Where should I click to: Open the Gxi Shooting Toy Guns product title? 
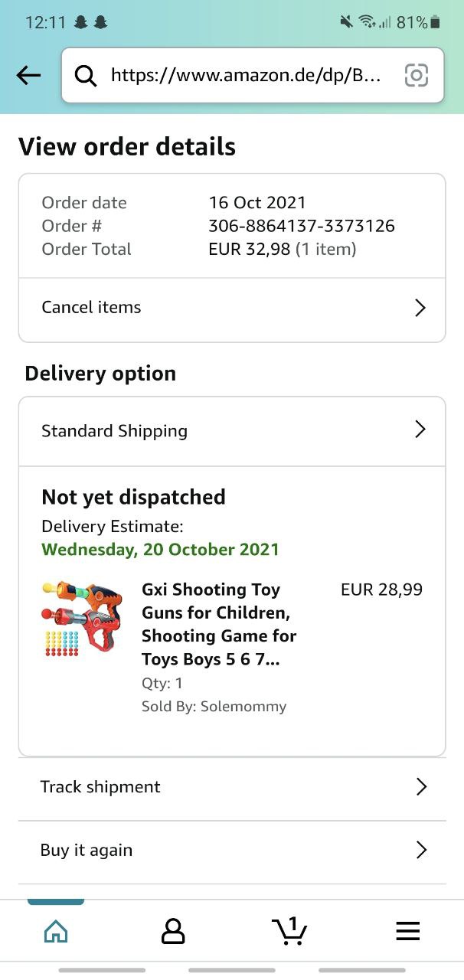(219, 624)
